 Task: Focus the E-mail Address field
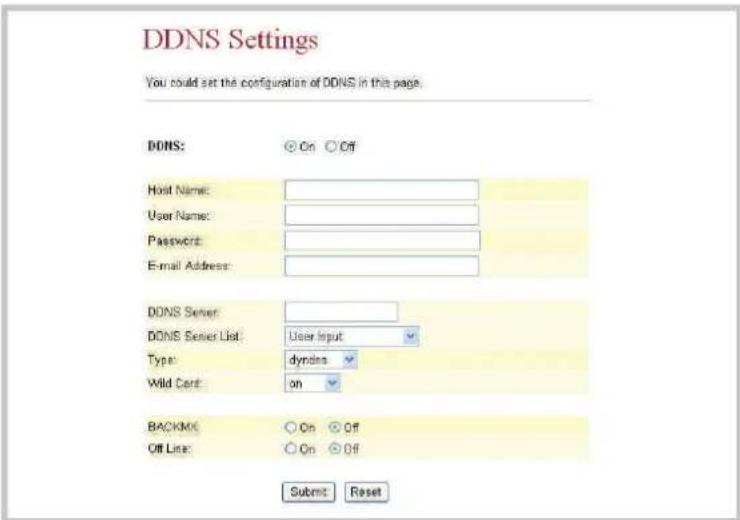(x=381, y=266)
